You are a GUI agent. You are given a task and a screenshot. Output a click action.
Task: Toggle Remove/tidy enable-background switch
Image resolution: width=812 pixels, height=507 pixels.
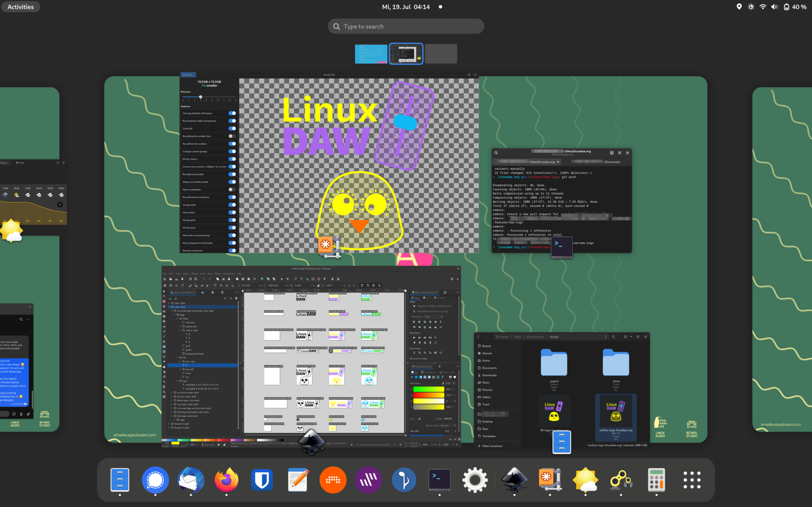232,121
